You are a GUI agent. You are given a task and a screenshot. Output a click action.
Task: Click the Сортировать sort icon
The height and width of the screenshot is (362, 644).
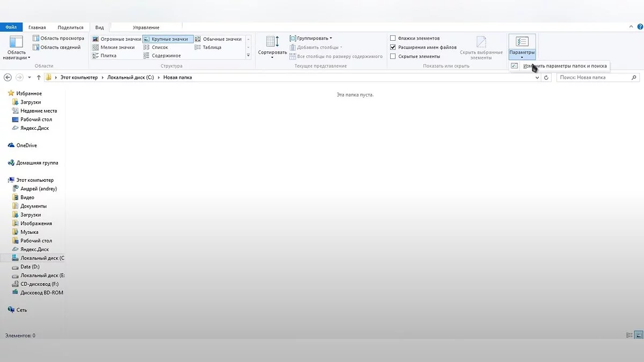[272, 42]
